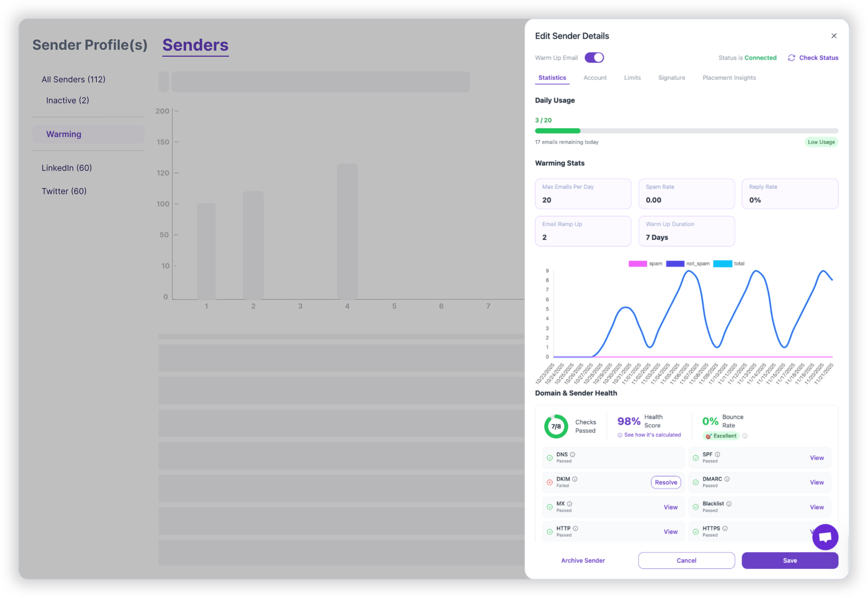Click the Save button
This screenshot has height=598, width=868.
click(x=790, y=560)
